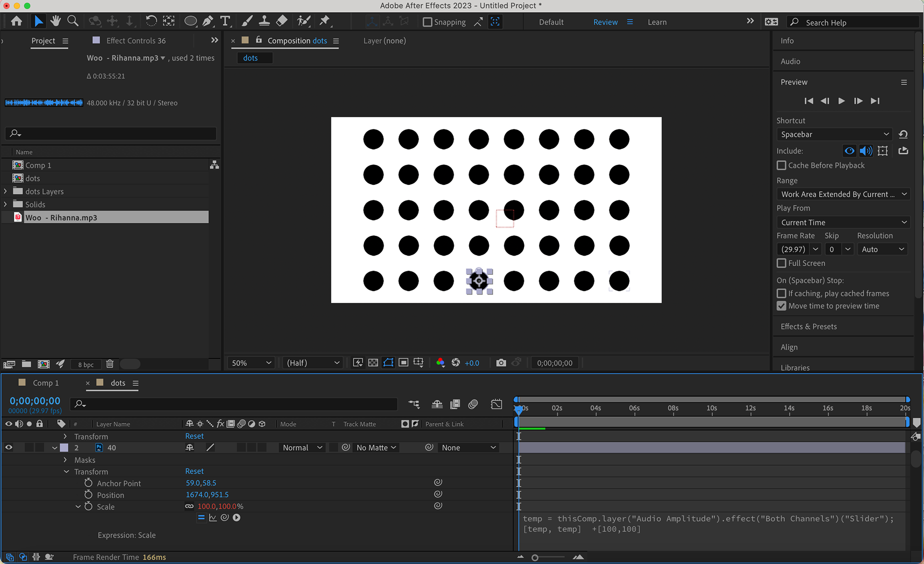Toggle transparency grid in viewer
The width and height of the screenshot is (924, 564).
coord(373,363)
